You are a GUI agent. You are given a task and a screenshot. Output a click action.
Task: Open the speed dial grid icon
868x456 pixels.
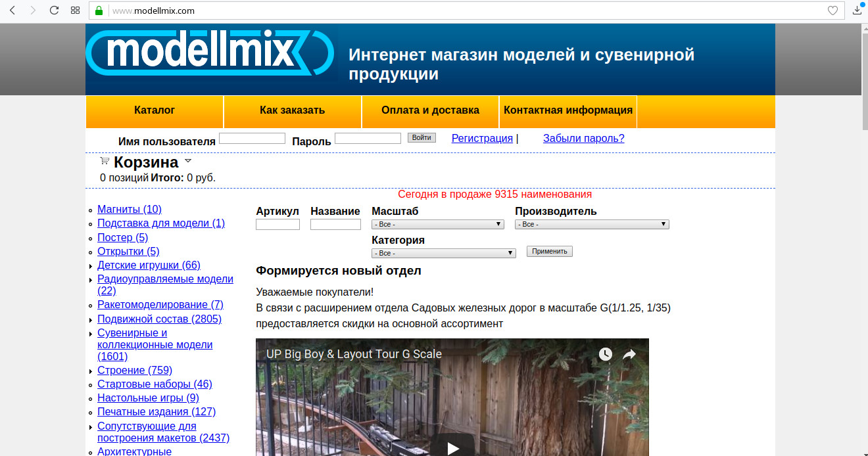tap(75, 11)
